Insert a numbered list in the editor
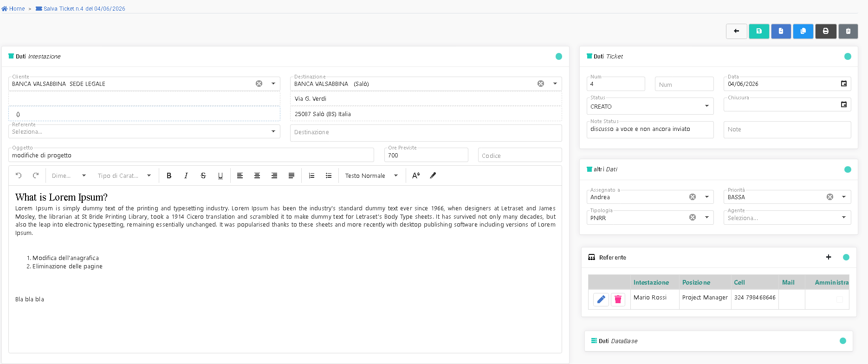Viewport: 868px width, 364px height. (311, 175)
